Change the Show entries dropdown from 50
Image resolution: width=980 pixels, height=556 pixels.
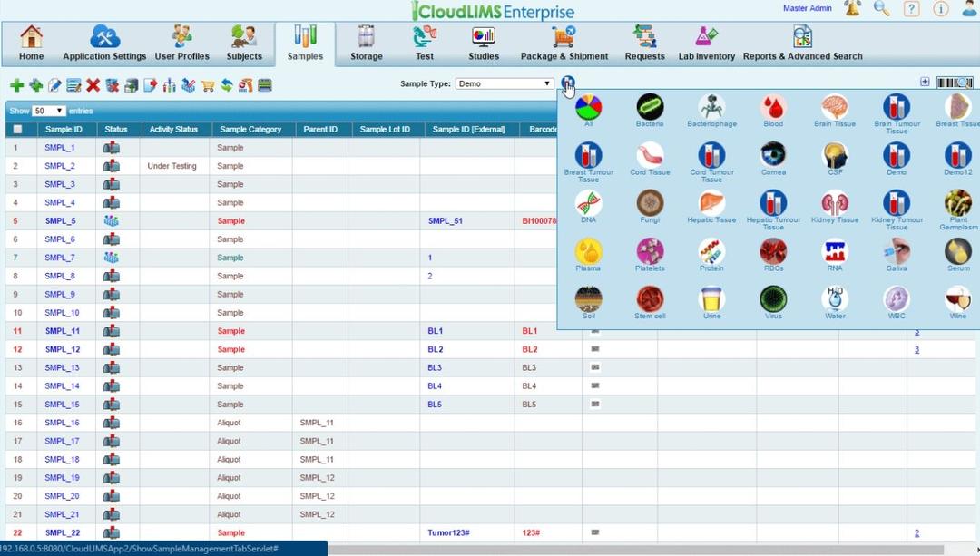[47, 110]
